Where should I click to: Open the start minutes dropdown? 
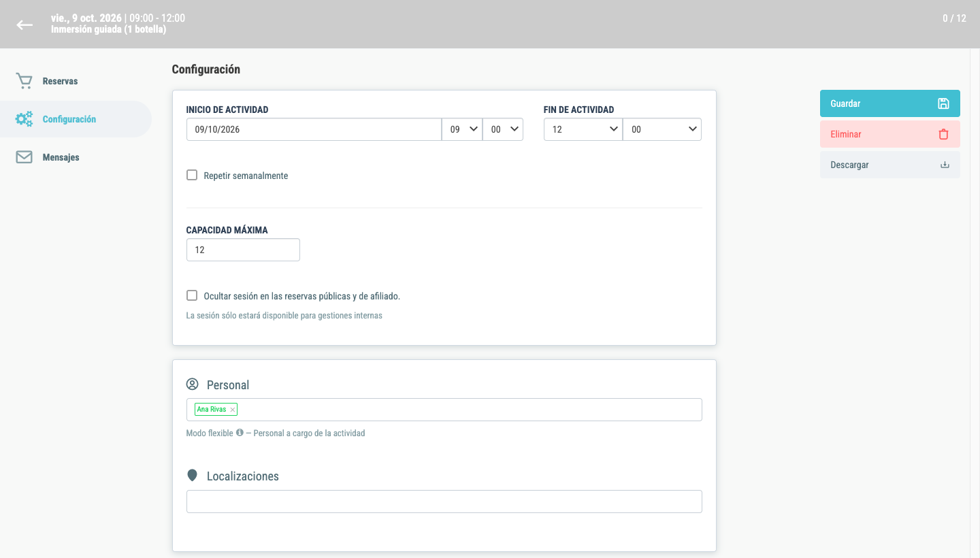tap(503, 129)
